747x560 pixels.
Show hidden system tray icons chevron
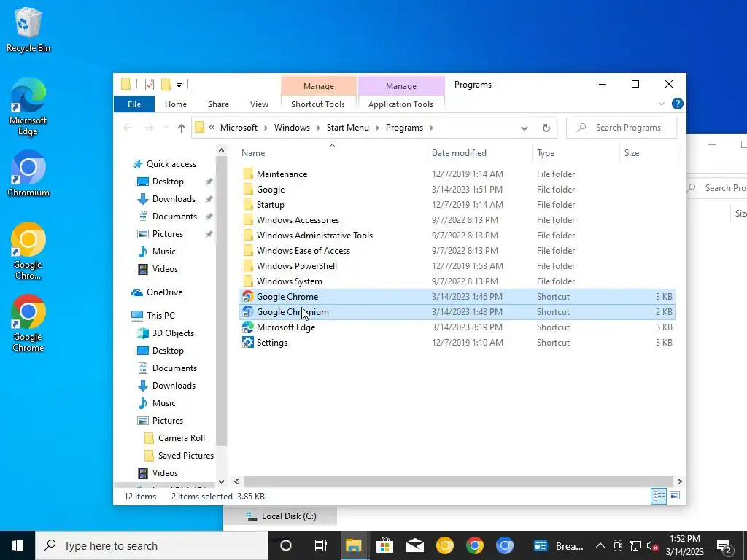pyautogui.click(x=600, y=545)
